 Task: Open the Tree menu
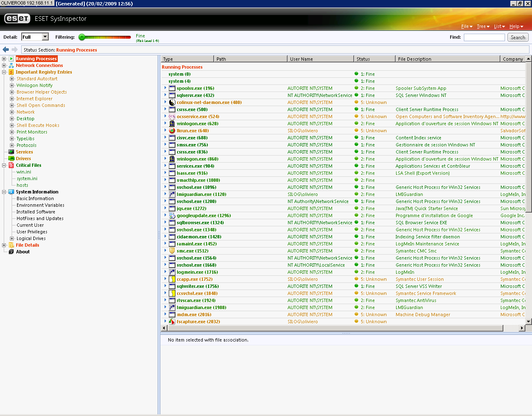point(483,26)
